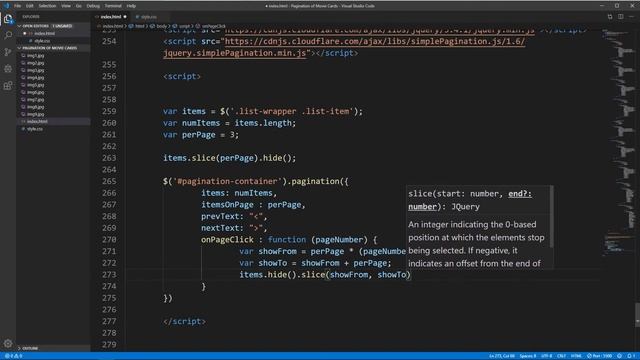This screenshot has width=640, height=360.
Task: Click the CRLF line ending status item
Action: pos(562,356)
